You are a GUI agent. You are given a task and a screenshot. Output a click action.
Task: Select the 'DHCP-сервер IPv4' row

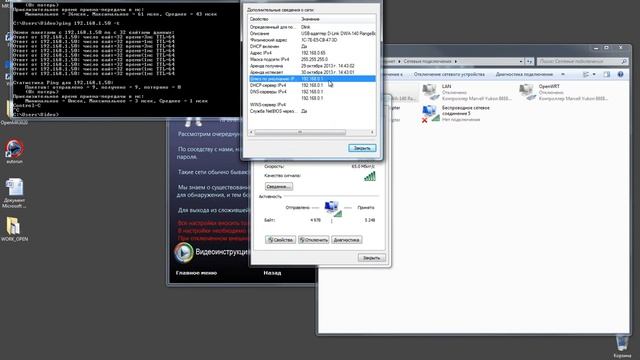[x=312, y=85]
